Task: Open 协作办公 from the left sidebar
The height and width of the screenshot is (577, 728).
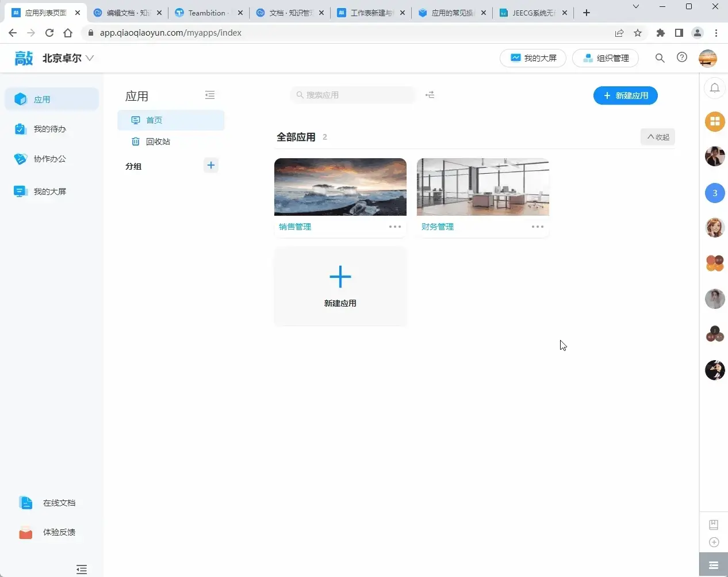Action: (51, 159)
